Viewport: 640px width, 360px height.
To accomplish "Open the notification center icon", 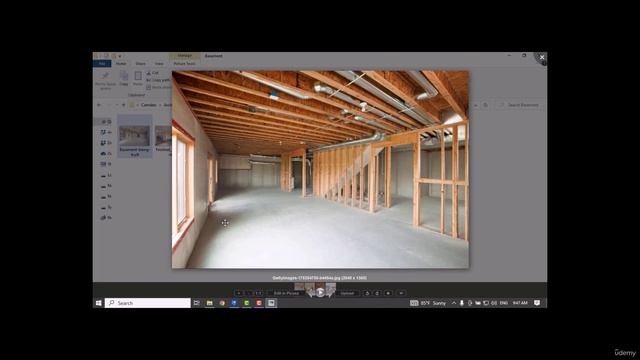I will 537,303.
